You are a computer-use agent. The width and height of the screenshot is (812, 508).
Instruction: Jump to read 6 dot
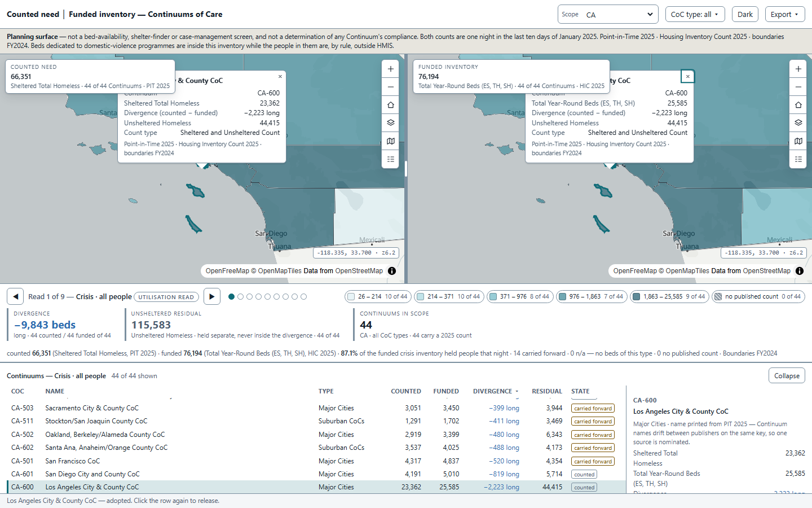point(277,296)
